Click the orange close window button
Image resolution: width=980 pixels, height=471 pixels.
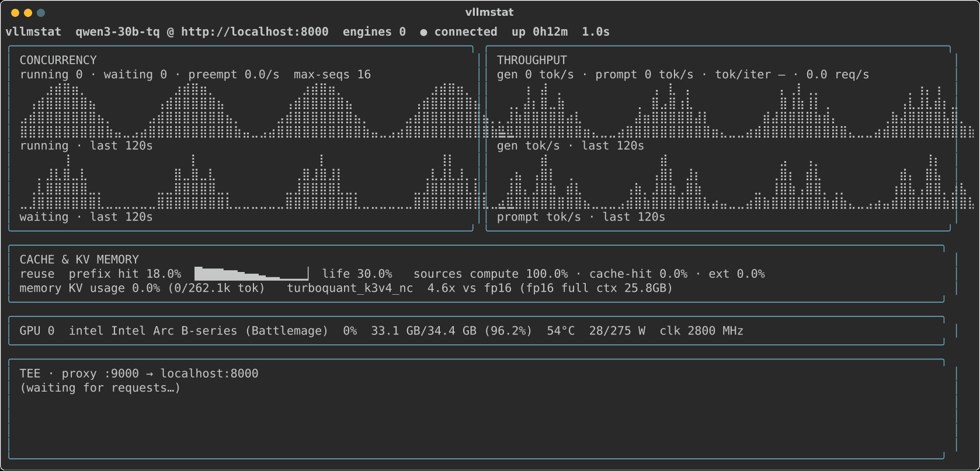[x=15, y=13]
